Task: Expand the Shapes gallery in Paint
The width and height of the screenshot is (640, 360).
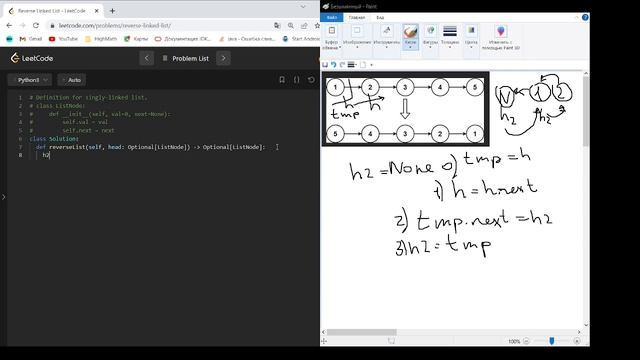Action: pos(430,37)
